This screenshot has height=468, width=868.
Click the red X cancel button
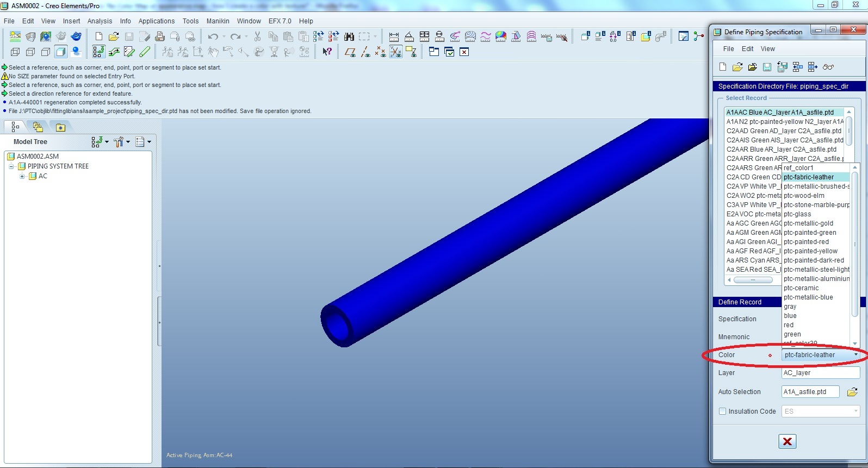787,441
